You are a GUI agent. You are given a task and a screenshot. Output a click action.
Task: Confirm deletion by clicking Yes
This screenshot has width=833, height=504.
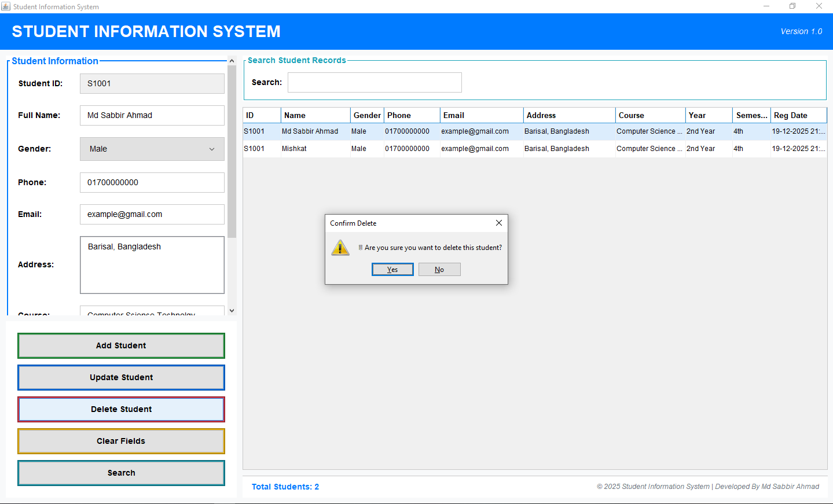[x=392, y=270]
